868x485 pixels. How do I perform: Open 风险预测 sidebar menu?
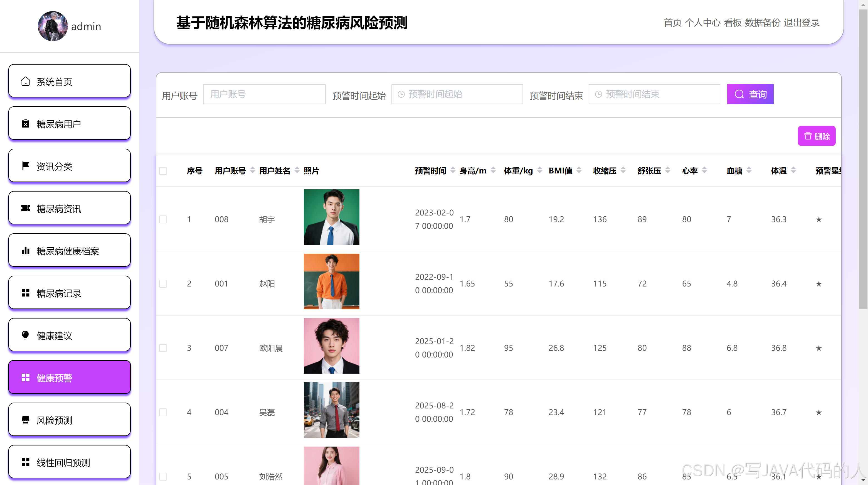click(70, 420)
